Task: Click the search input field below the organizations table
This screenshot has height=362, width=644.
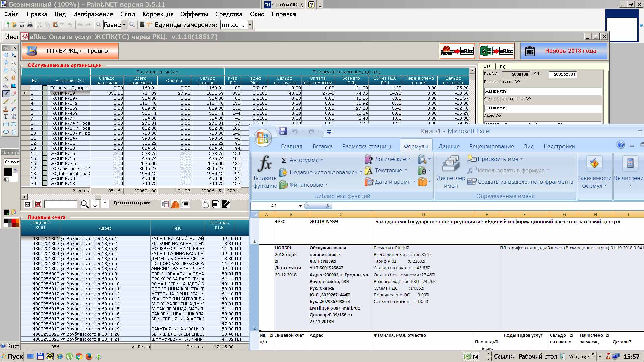Action: click(61, 204)
